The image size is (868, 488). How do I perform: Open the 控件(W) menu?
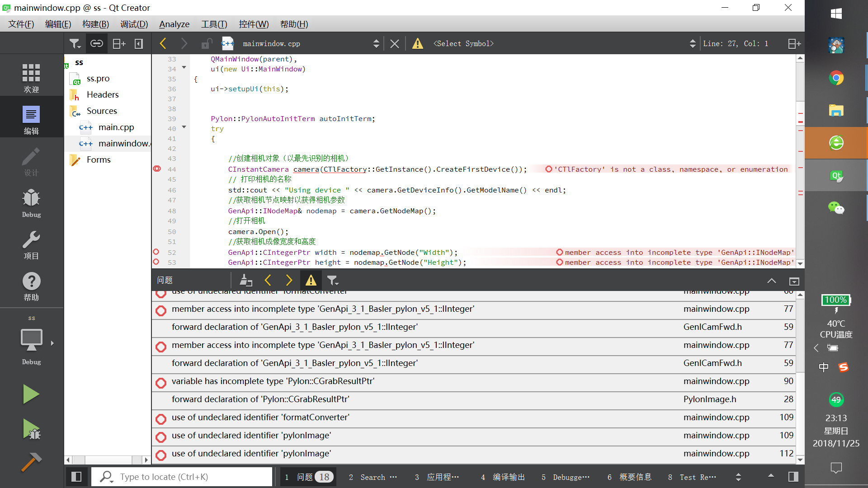coord(254,24)
